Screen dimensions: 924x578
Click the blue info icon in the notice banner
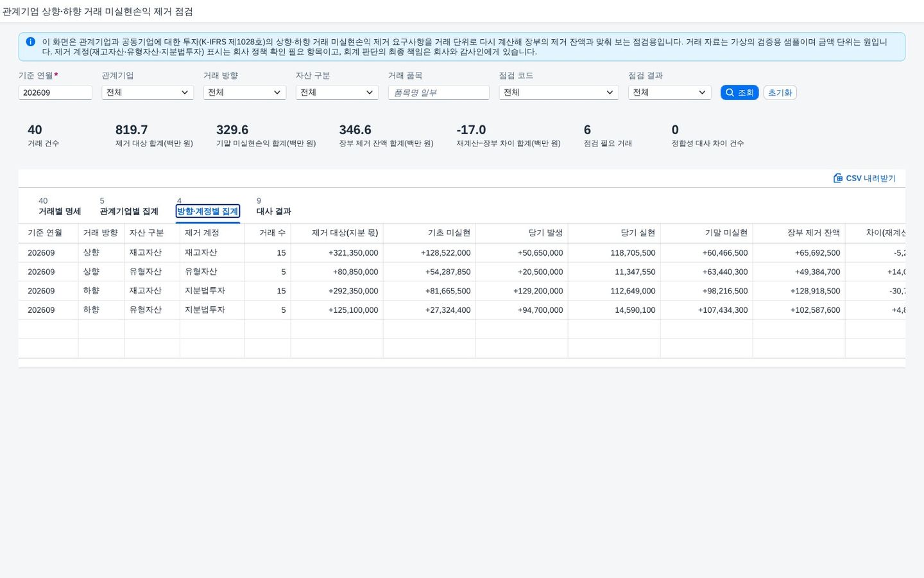(x=30, y=42)
